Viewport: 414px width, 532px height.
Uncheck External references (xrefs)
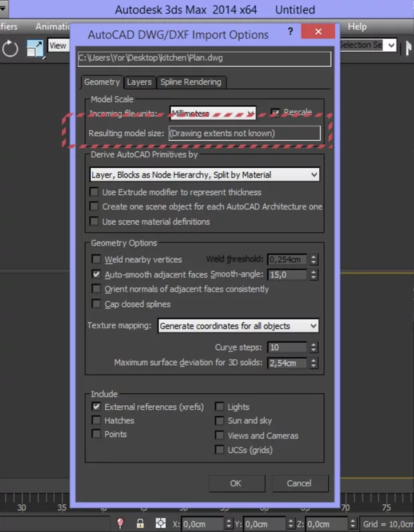click(96, 407)
